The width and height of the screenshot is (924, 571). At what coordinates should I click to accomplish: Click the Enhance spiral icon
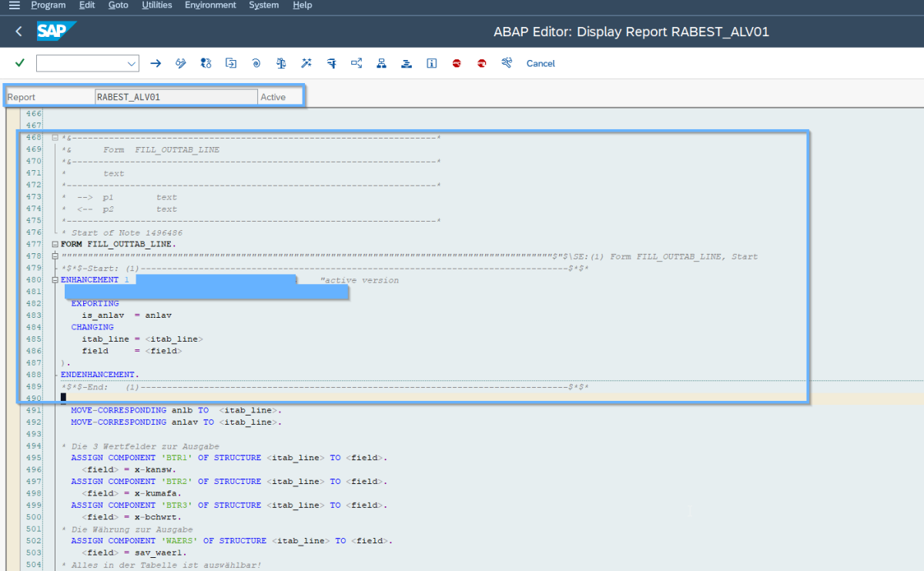256,63
